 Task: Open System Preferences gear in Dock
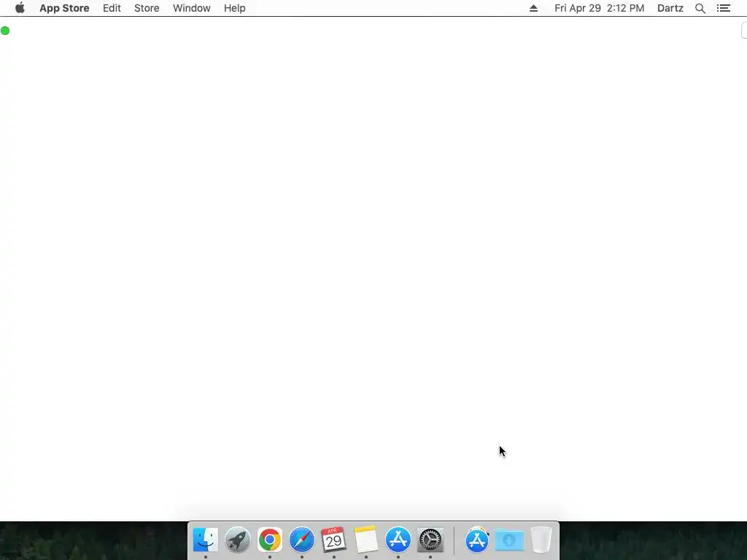pyautogui.click(x=430, y=540)
